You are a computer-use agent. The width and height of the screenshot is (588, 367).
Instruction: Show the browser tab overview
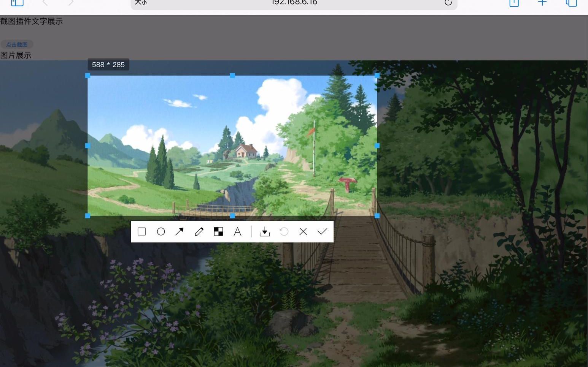point(571,3)
